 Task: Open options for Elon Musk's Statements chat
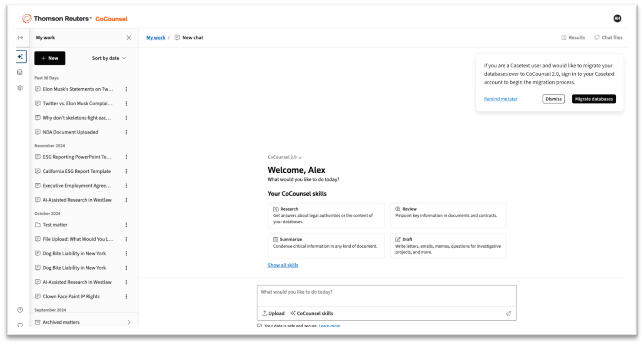click(x=126, y=89)
